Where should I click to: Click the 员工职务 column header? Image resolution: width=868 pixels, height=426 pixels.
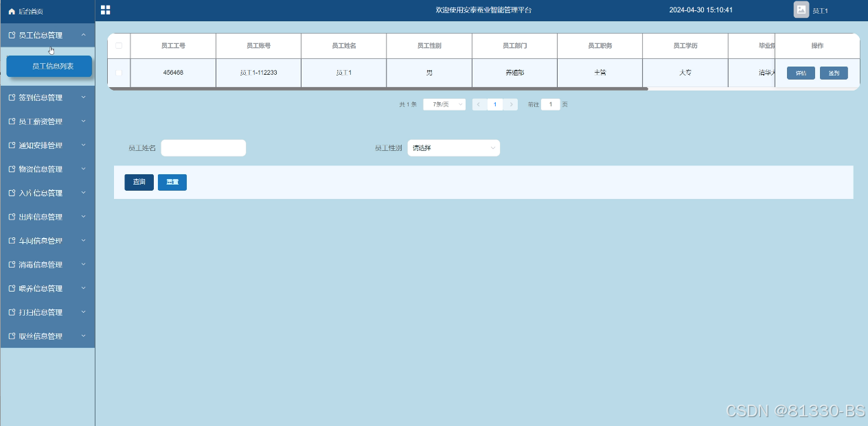point(600,46)
